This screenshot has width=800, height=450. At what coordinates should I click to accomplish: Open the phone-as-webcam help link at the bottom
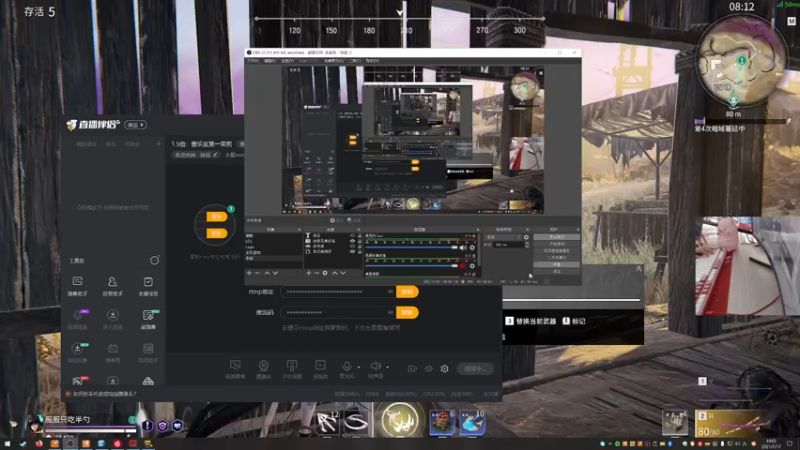point(105,394)
